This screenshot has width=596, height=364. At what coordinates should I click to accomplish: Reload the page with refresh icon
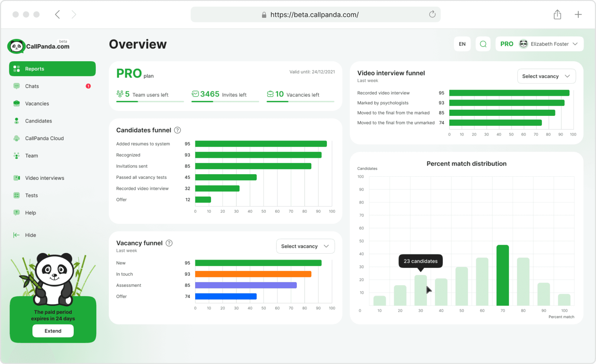point(432,14)
